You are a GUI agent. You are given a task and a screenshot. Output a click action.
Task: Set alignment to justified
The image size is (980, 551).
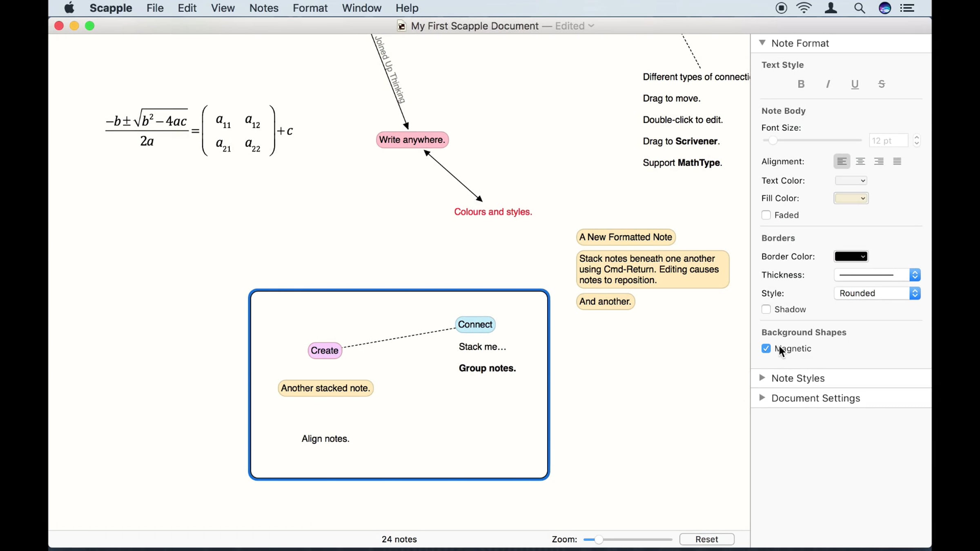click(897, 162)
